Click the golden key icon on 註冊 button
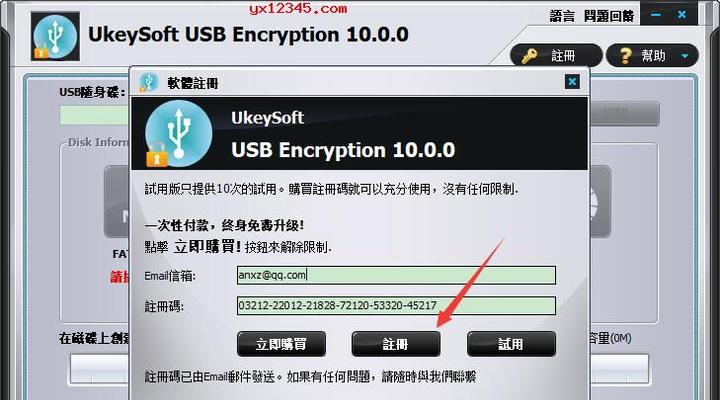720x400 pixels. pyautogui.click(x=529, y=56)
